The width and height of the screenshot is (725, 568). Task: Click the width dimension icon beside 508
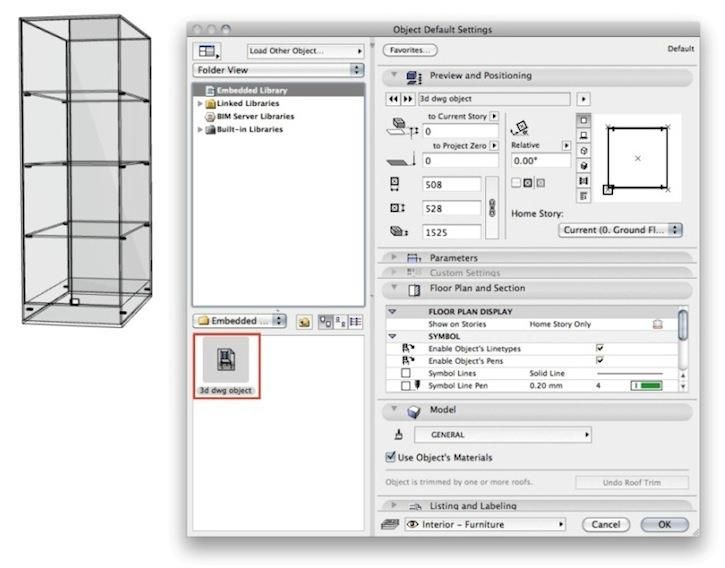point(394,184)
